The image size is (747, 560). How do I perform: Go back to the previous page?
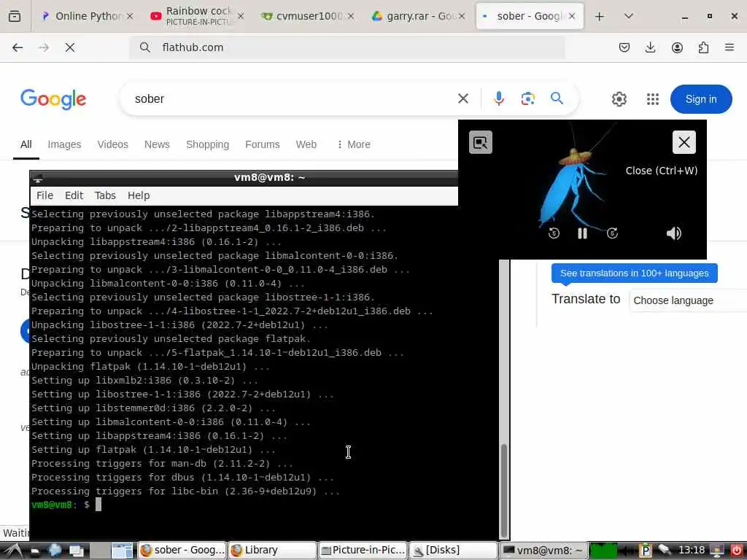18,47
